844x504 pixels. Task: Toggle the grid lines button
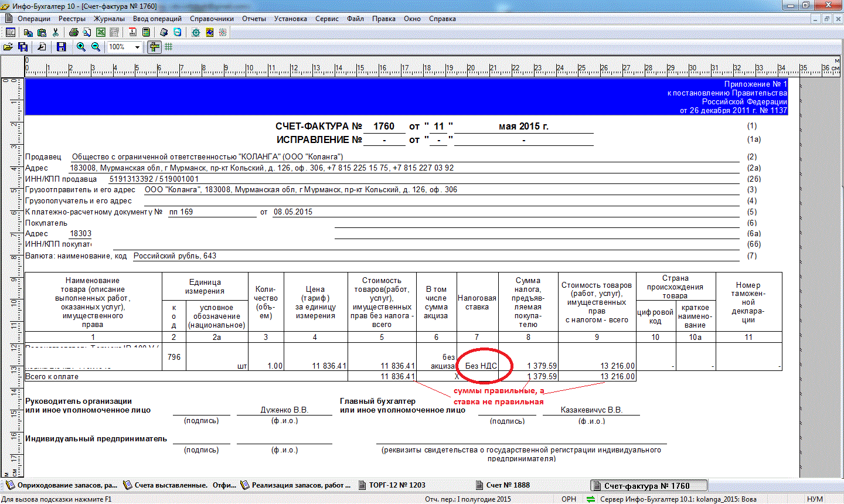(x=169, y=47)
